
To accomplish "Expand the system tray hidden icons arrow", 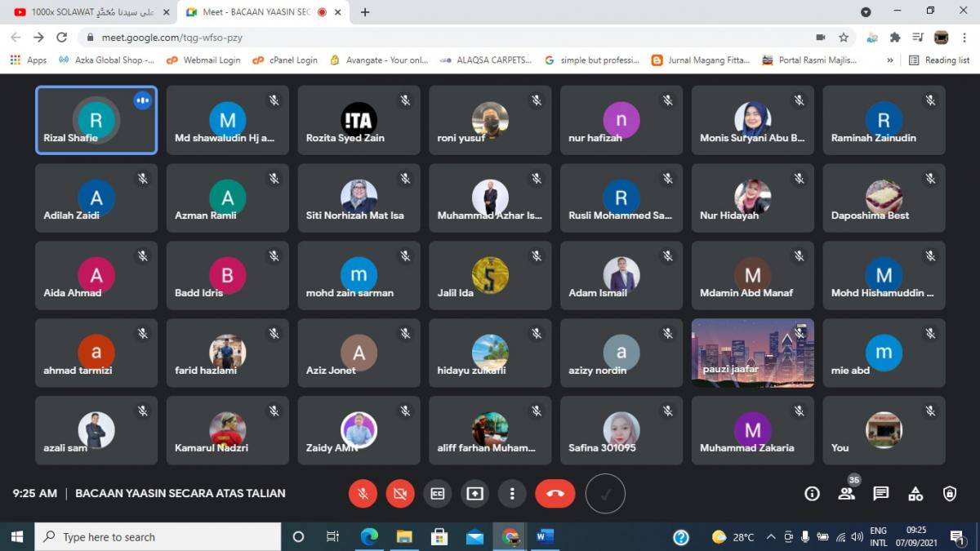I will pyautogui.click(x=770, y=536).
